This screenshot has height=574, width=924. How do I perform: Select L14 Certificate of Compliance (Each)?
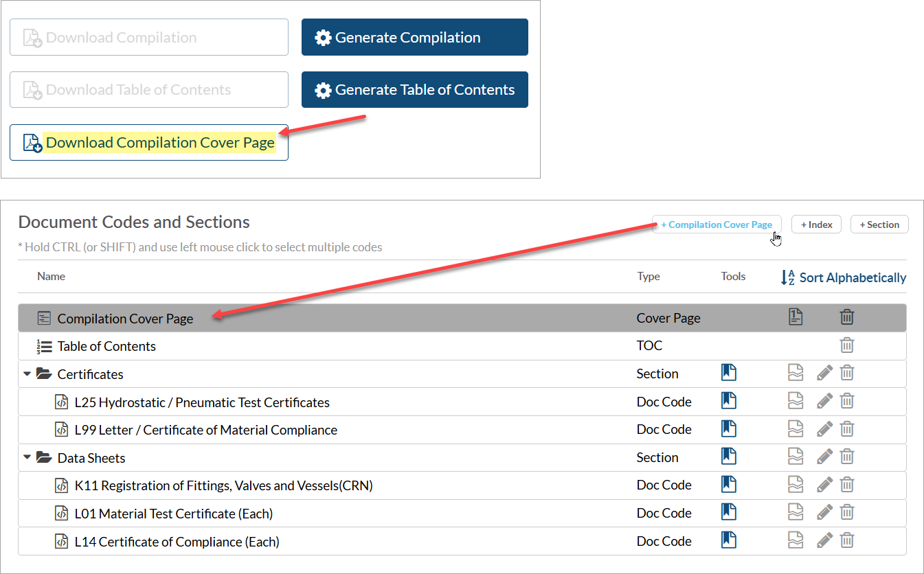click(x=462, y=541)
